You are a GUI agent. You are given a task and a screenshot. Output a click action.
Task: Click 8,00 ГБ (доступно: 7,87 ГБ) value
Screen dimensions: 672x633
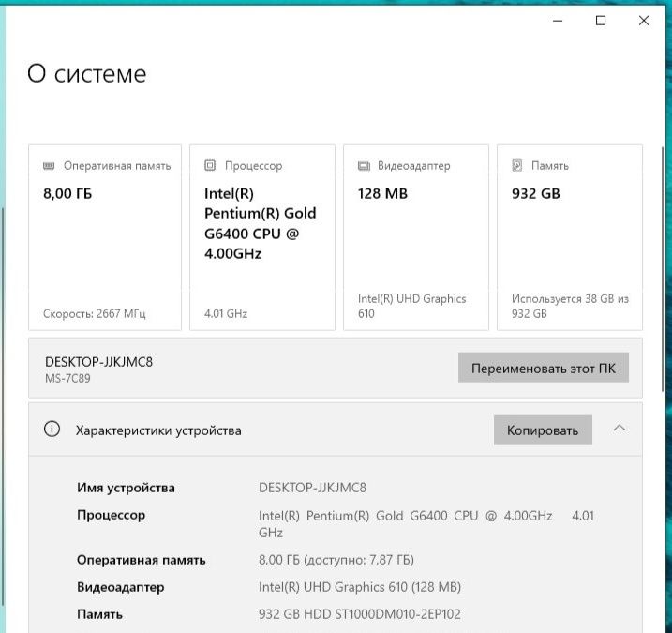click(336, 560)
